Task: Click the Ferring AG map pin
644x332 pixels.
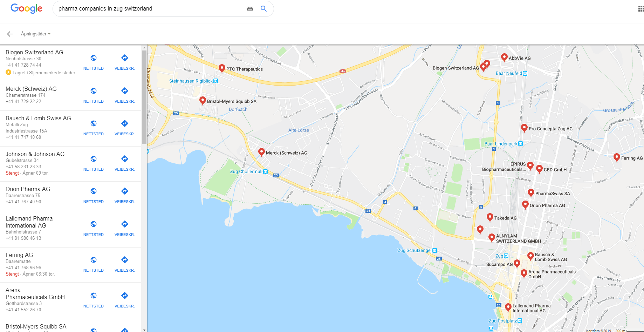Action: tap(617, 157)
